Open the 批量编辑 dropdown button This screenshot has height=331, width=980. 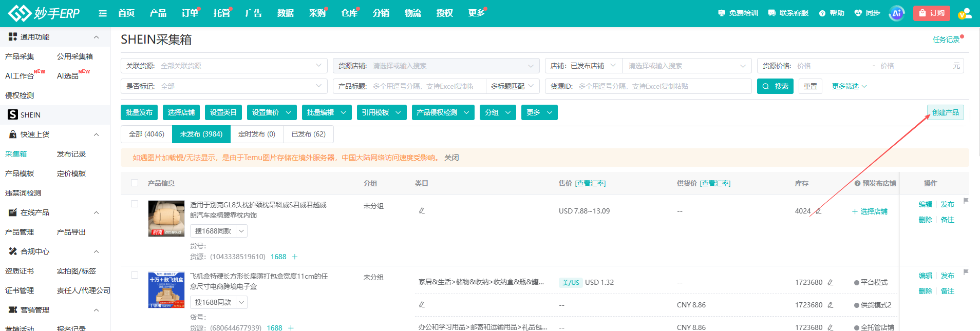pos(327,112)
